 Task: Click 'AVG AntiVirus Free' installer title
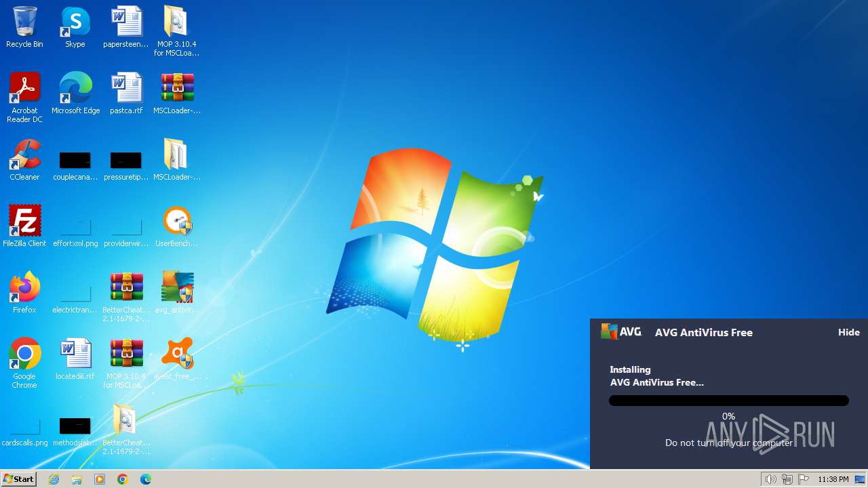click(x=704, y=332)
